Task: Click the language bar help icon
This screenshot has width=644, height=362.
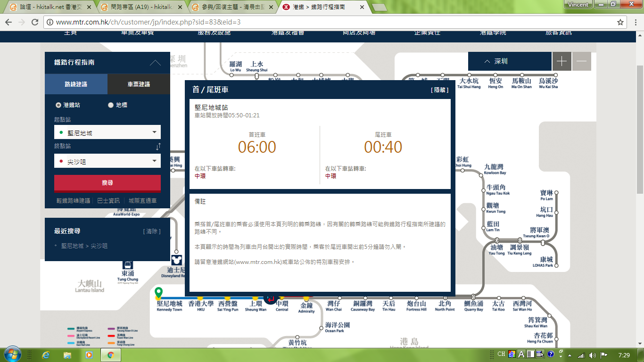Action: click(x=550, y=354)
